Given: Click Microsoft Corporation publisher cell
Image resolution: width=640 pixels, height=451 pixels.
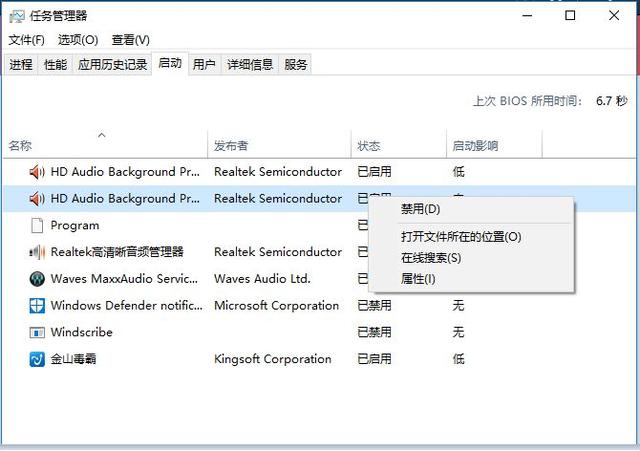Looking at the screenshot, I should 277,306.
